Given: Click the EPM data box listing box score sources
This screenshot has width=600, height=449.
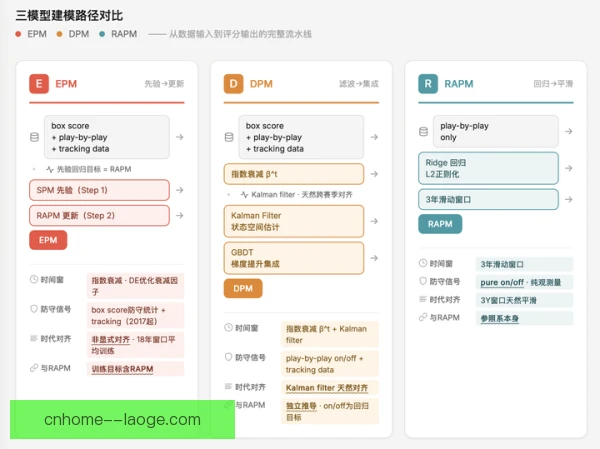Looking at the screenshot, I should pyautogui.click(x=107, y=137).
